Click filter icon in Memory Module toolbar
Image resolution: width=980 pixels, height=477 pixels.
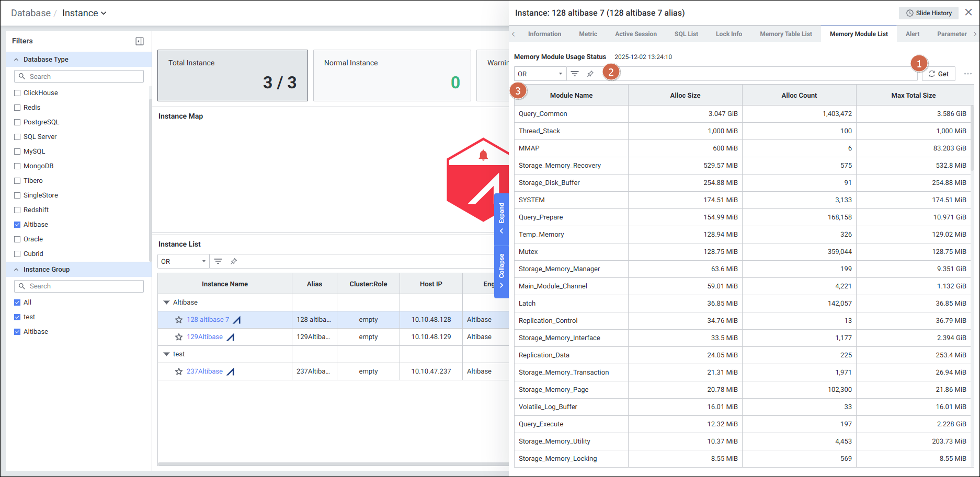pyautogui.click(x=575, y=74)
